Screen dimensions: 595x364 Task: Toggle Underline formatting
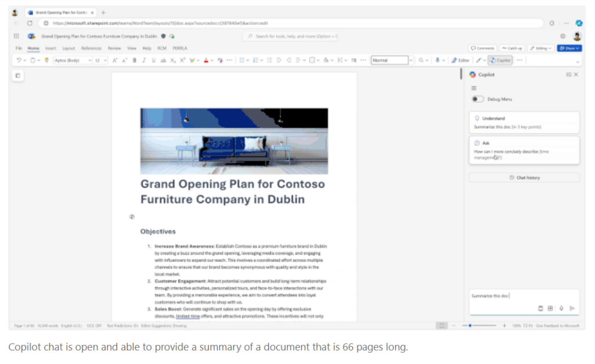pyautogui.click(x=153, y=60)
